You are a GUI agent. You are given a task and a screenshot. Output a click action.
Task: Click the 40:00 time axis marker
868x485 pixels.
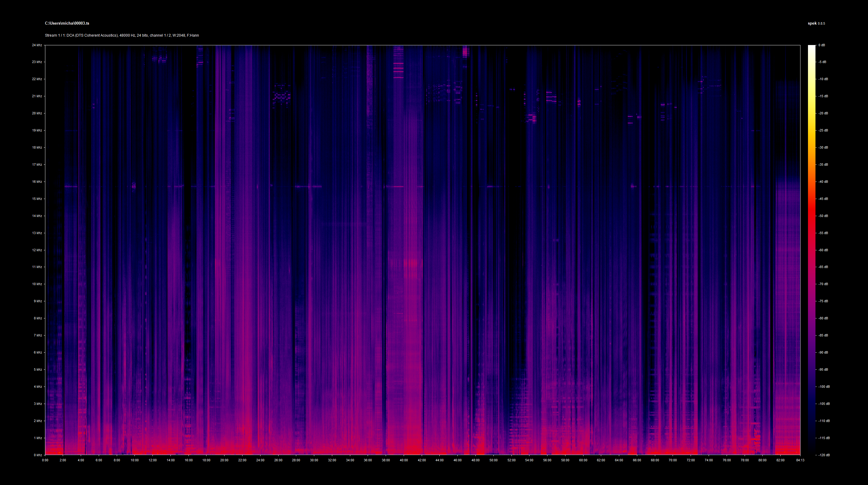[x=404, y=460]
